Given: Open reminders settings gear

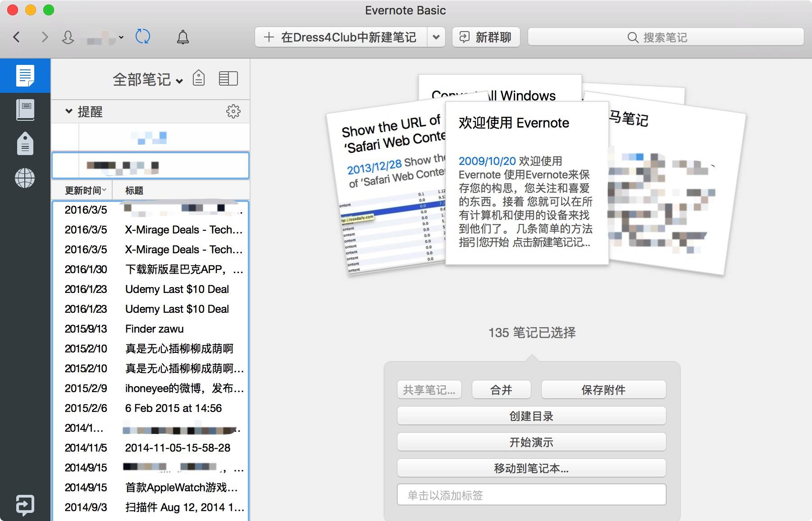Looking at the screenshot, I should click(x=233, y=111).
